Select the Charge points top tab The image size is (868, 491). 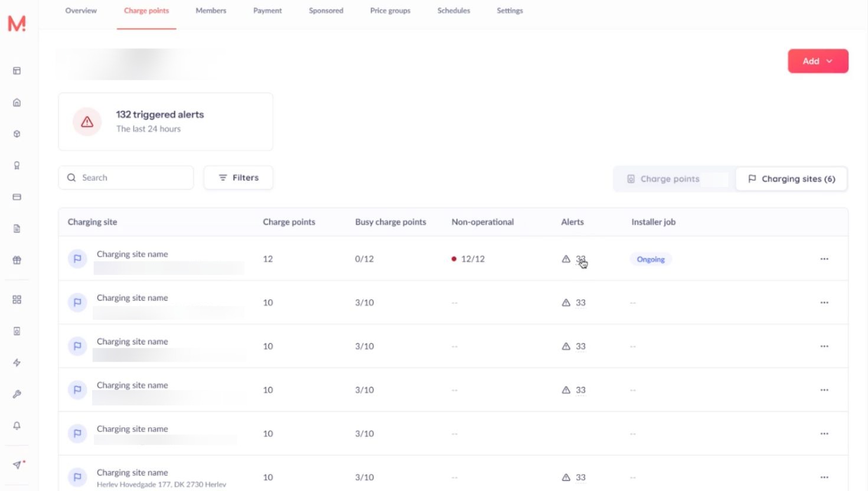coord(146,11)
